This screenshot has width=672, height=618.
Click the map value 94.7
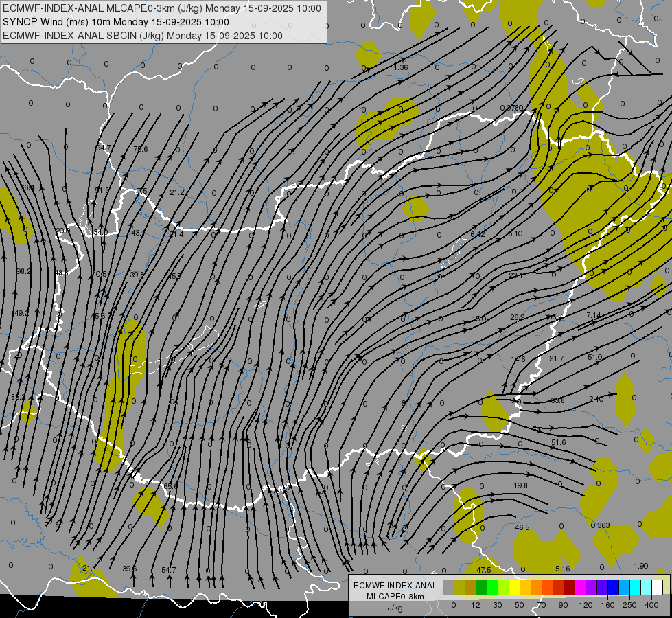tap(103, 148)
